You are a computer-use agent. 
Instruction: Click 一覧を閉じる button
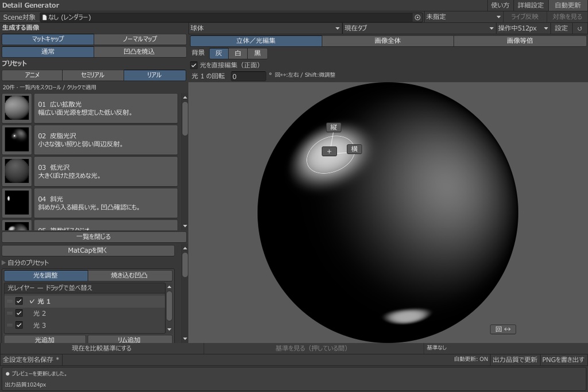point(94,237)
